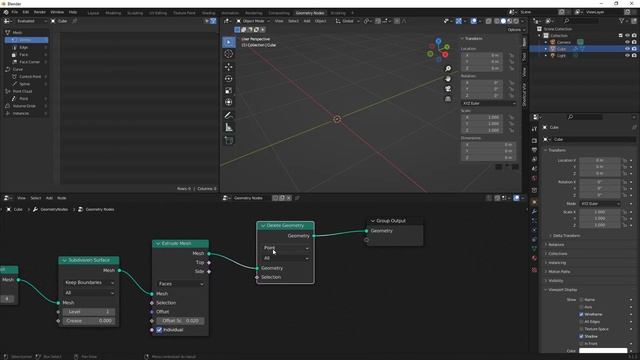The width and height of the screenshot is (640, 360).
Task: Open the Modifier properties wrench tab
Action: (x=534, y=211)
